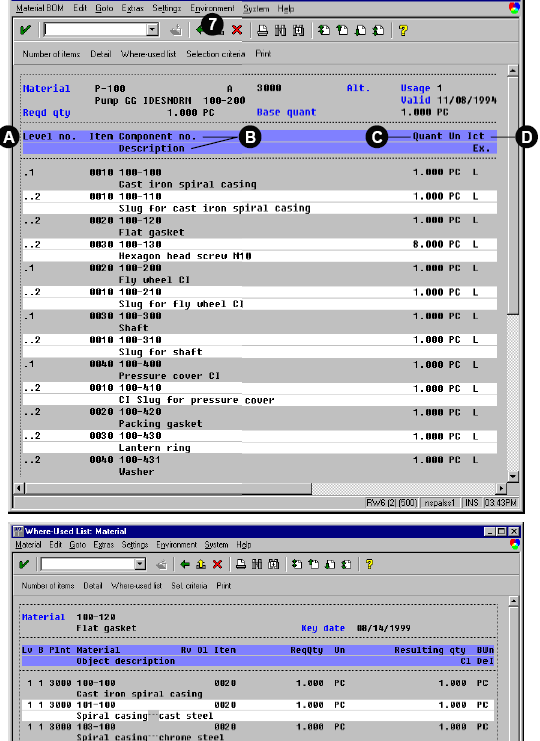Open command field dropdown in Material BOM window
Screen dimensions: 540x741
tap(152, 30)
